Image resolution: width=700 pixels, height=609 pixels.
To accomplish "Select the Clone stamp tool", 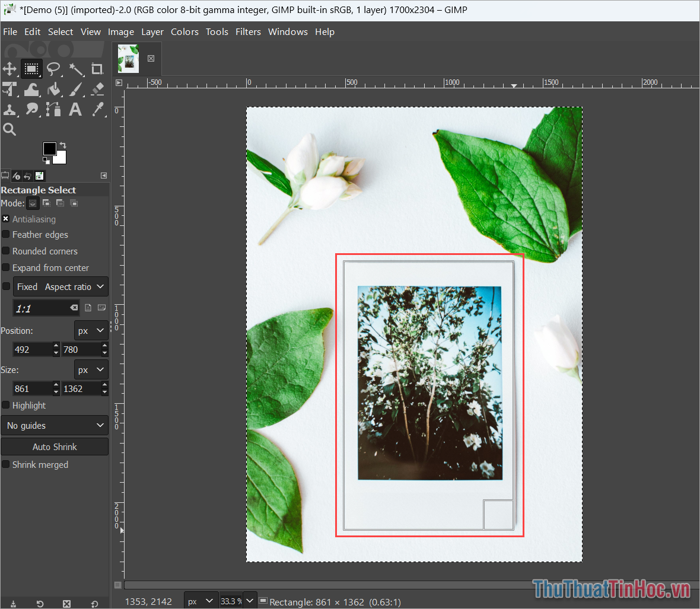I will click(x=9, y=110).
